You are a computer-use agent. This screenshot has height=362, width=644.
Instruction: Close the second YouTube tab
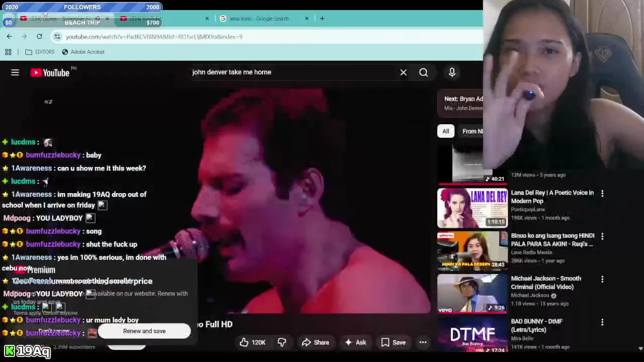pos(207,19)
